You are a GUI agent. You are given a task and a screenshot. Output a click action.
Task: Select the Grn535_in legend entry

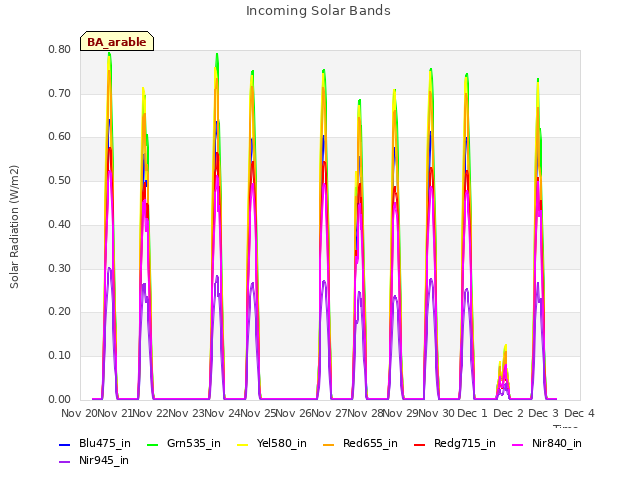184,444
